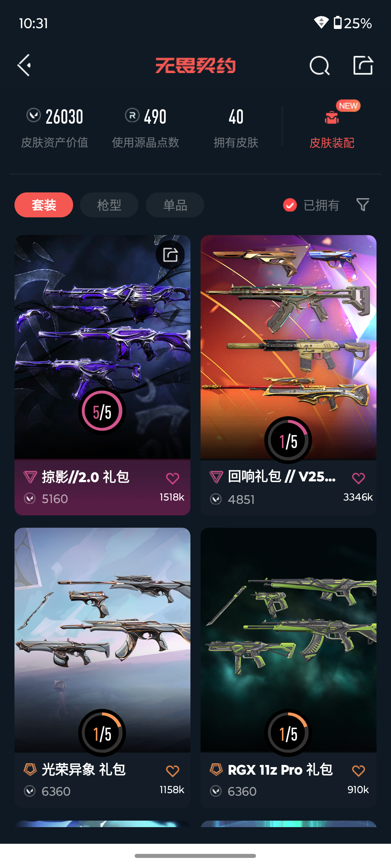
Task: Tap the 回响礼包 1/5 progress ring
Action: point(288,440)
